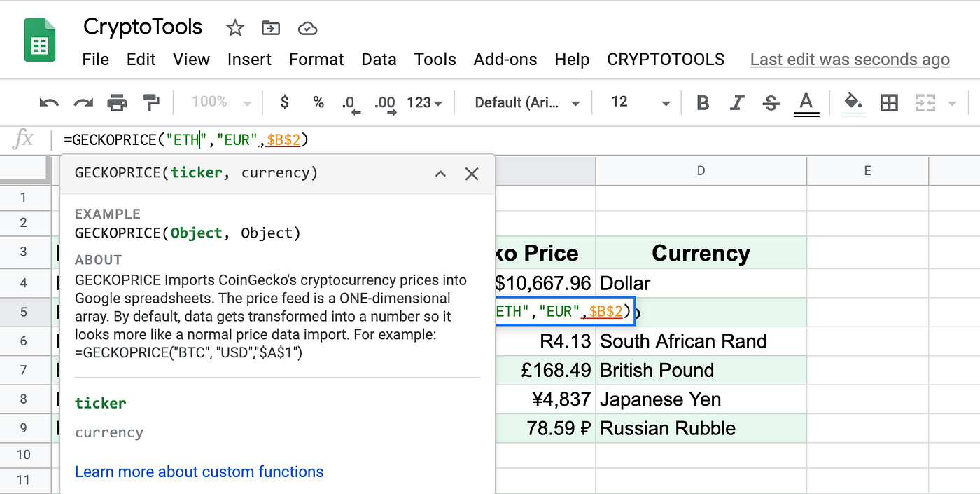Click the Last edit was seconds ago link
The height and width of the screenshot is (494, 980).
(x=850, y=60)
